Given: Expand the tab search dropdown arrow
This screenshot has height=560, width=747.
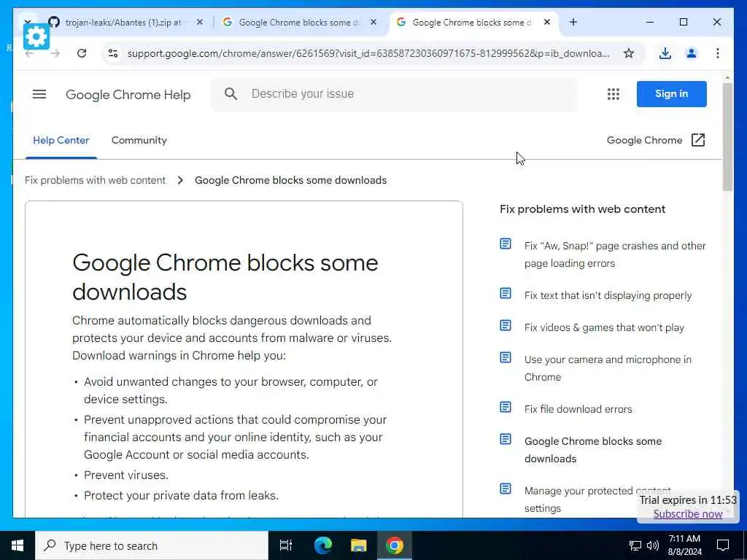Looking at the screenshot, I should pos(27,22).
